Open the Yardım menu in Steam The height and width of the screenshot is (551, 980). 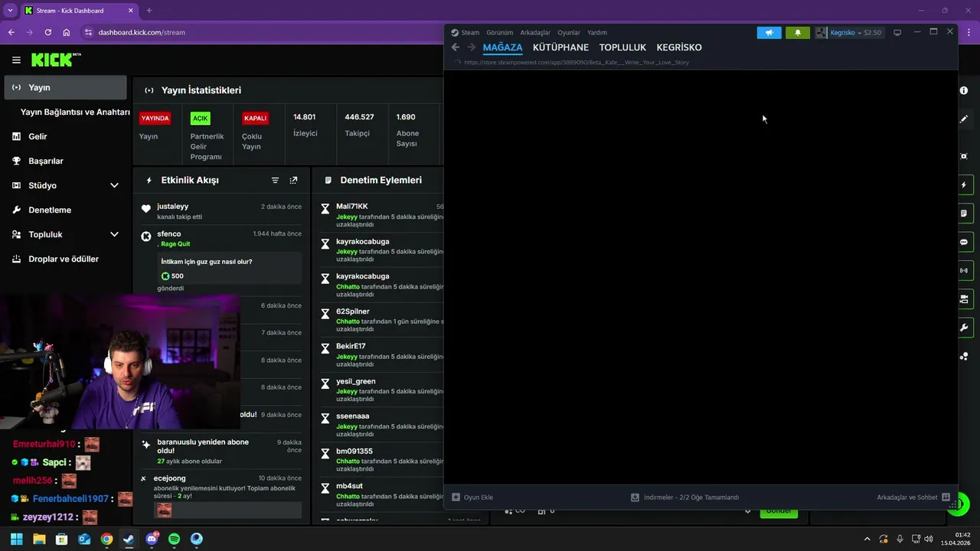pyautogui.click(x=597, y=33)
